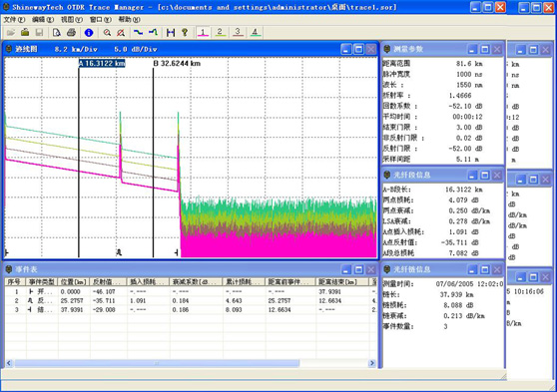Open the blue info icon
This screenshot has width=557, height=392.
click(x=89, y=33)
